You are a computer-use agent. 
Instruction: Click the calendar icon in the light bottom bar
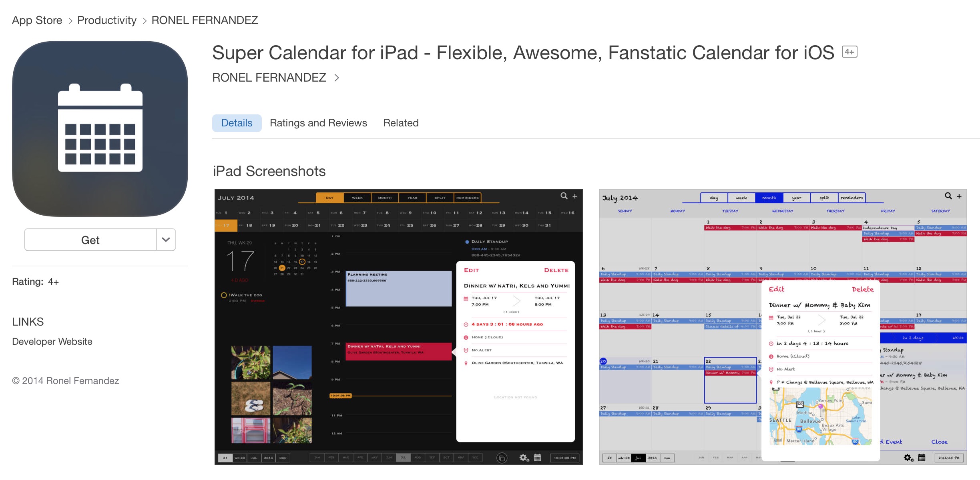pyautogui.click(x=921, y=458)
